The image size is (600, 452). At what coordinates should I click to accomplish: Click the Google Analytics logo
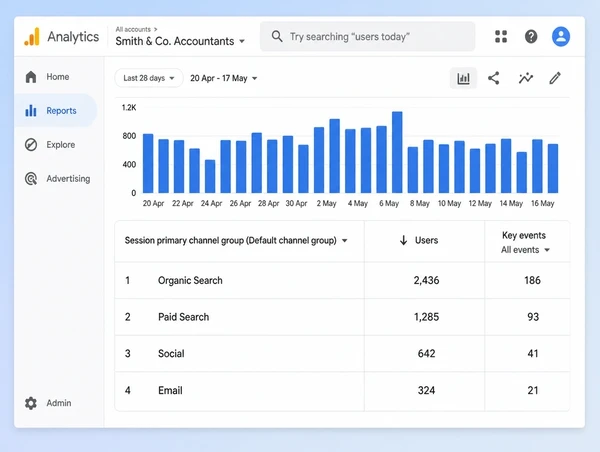[x=32, y=37]
